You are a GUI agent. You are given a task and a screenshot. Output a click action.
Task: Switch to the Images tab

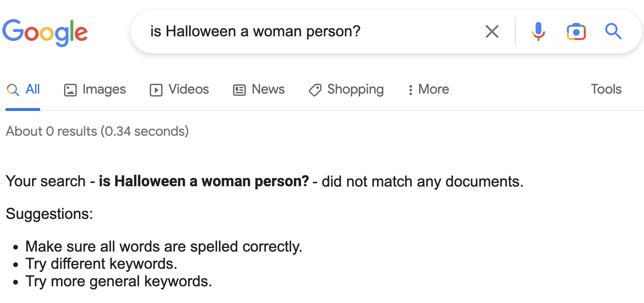coord(95,90)
